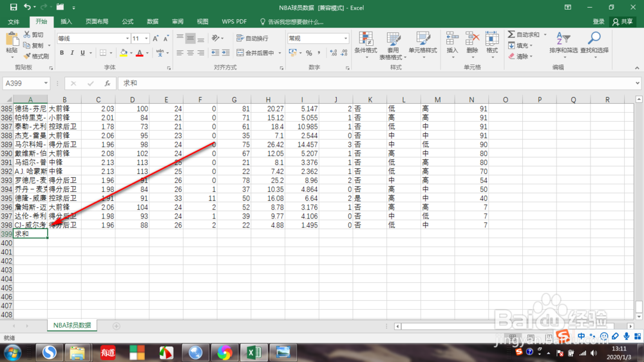Toggle middle vertical alignment
The image size is (644, 362).
point(190,38)
